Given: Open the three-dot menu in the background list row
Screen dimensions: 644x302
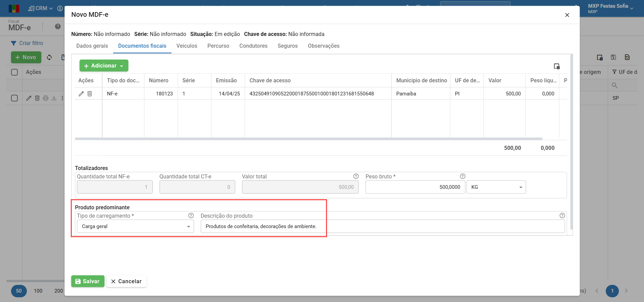Looking at the screenshot, I should pyautogui.click(x=62, y=98).
